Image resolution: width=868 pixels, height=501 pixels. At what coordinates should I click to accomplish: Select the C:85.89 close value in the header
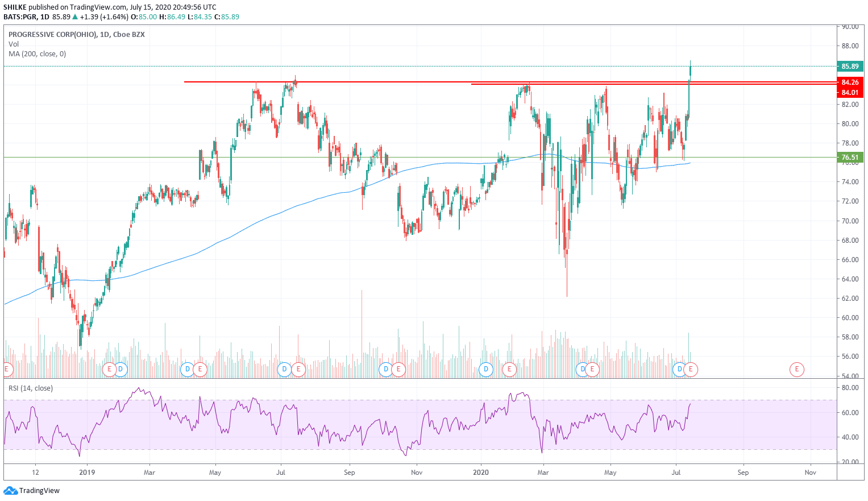click(227, 17)
